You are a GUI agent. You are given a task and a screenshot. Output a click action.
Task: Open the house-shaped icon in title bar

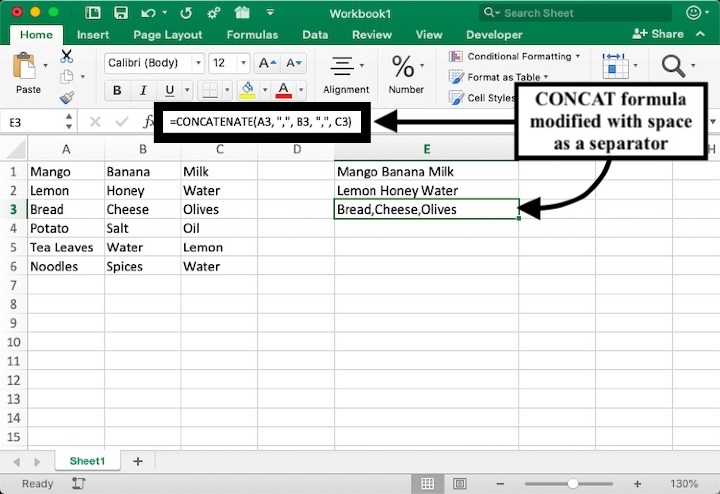point(242,12)
